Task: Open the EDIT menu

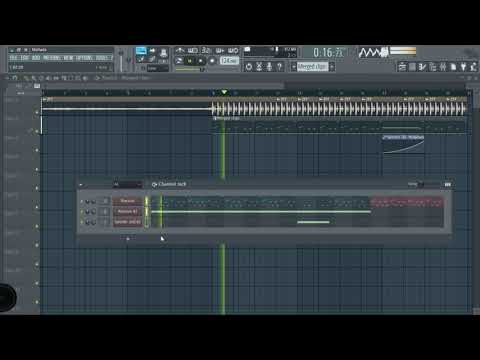Action: pos(25,58)
